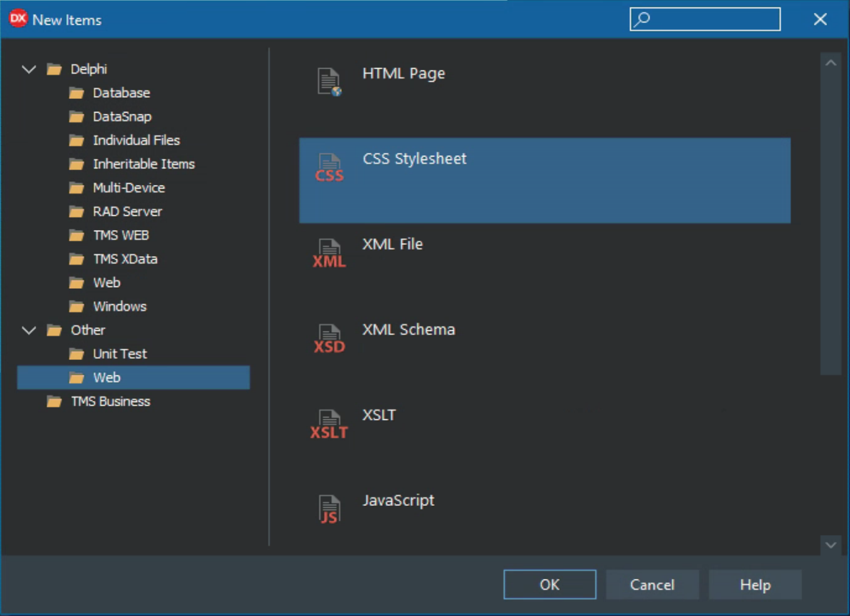Click the Cancel button
The width and height of the screenshot is (850, 616).
point(653,584)
